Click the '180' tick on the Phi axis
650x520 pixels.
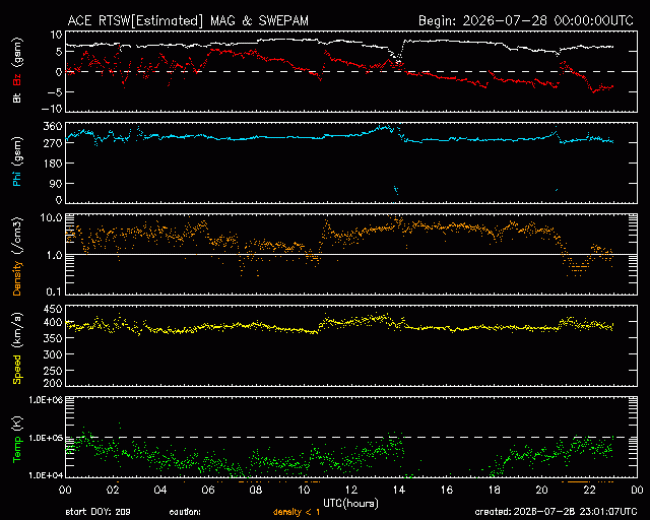53,163
